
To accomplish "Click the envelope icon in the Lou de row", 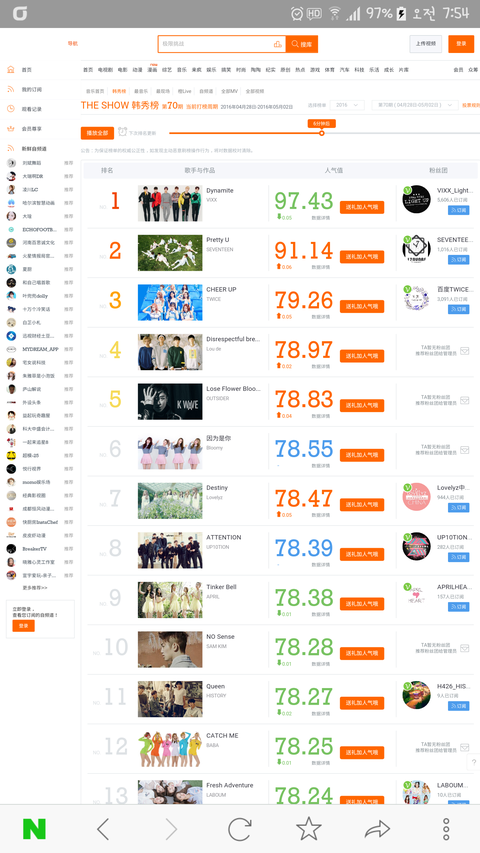I will pyautogui.click(x=464, y=351).
